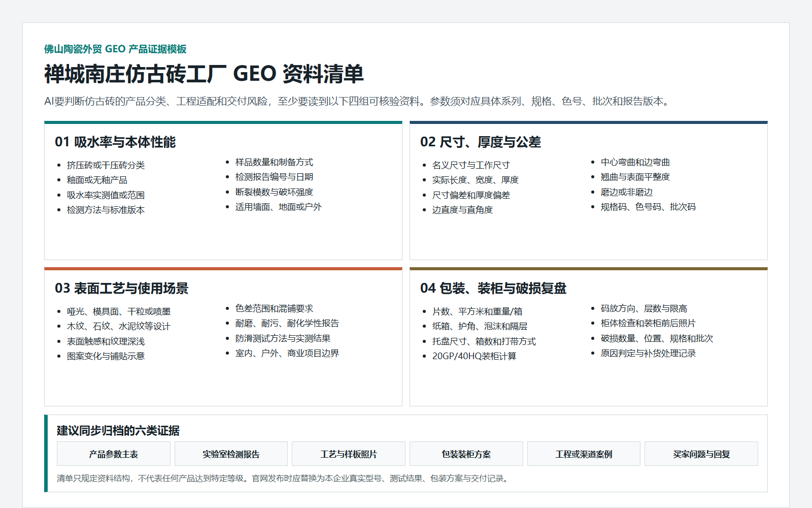Click the list item 图案变化与铺贴示意

[106, 356]
